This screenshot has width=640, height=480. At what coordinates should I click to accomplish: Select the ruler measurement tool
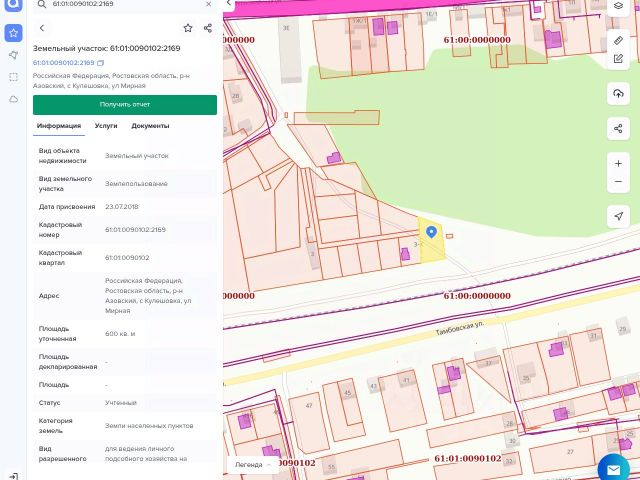618,41
